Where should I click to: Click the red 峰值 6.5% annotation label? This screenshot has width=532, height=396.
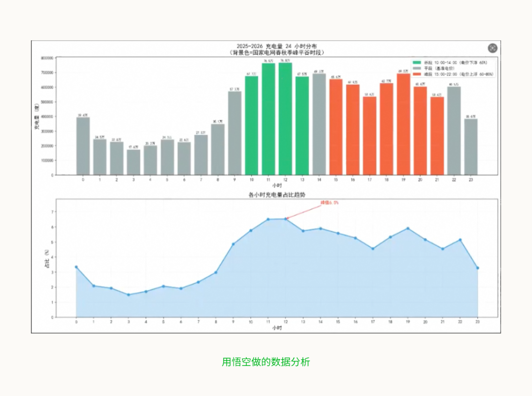tap(329, 203)
